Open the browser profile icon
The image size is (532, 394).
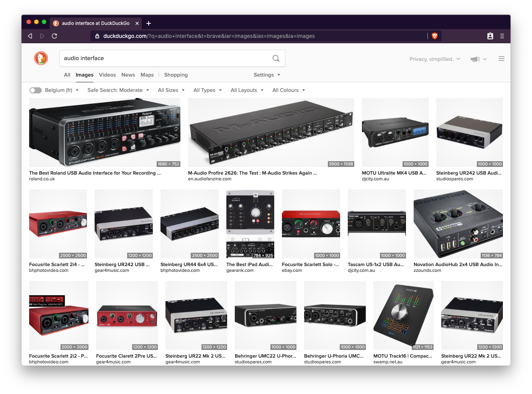[x=490, y=36]
